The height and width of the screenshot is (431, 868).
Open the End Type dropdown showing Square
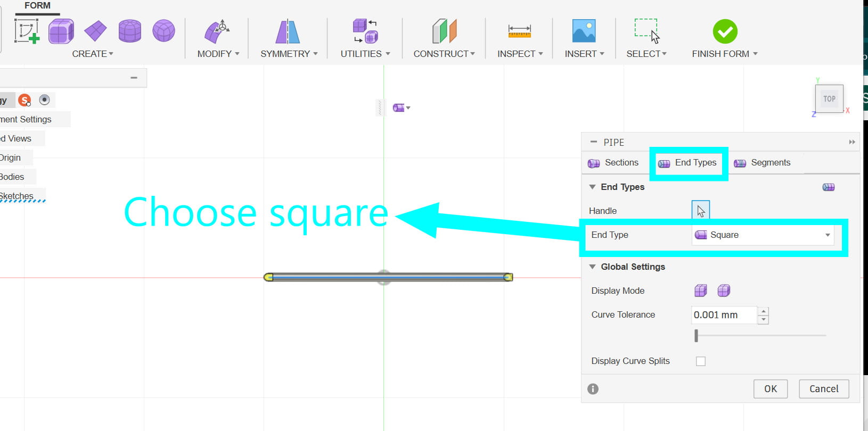(763, 235)
